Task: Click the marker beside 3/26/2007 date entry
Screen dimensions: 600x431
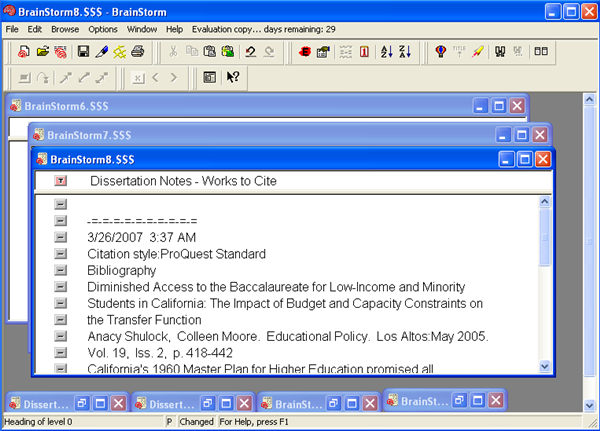Action: coord(60,237)
